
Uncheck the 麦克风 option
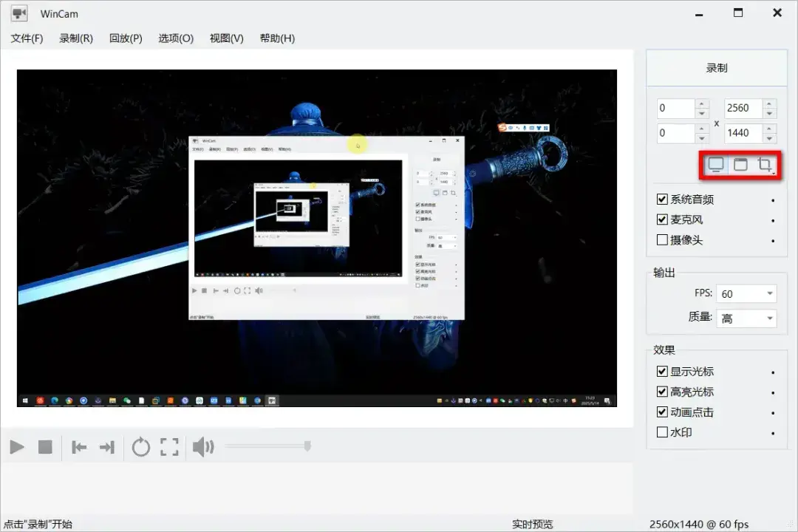coord(661,219)
